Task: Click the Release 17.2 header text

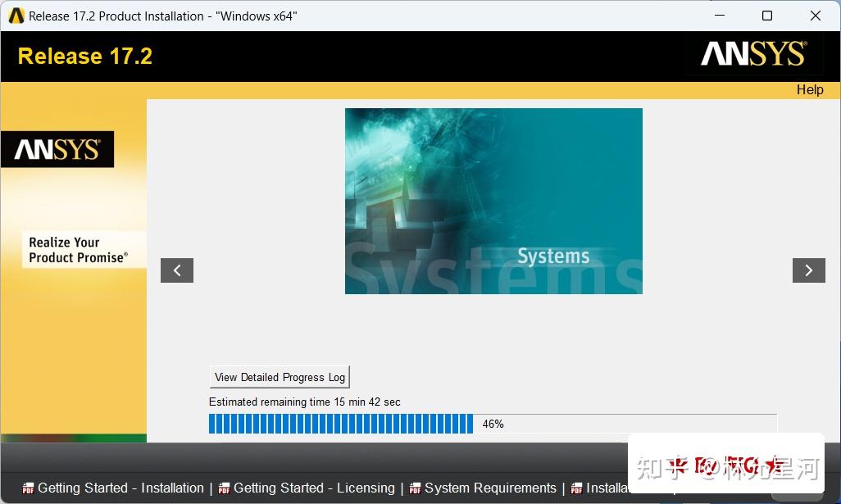Action: pos(84,56)
